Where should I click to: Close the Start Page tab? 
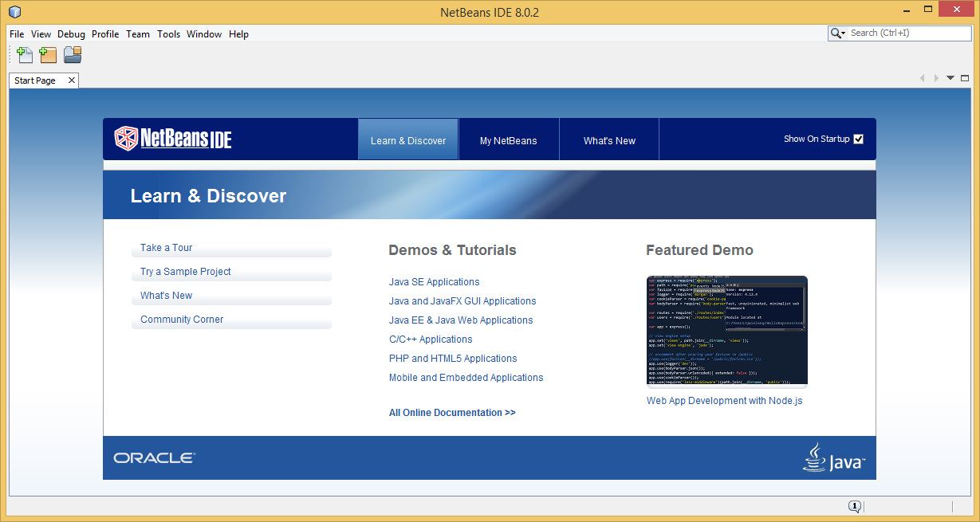click(x=71, y=80)
